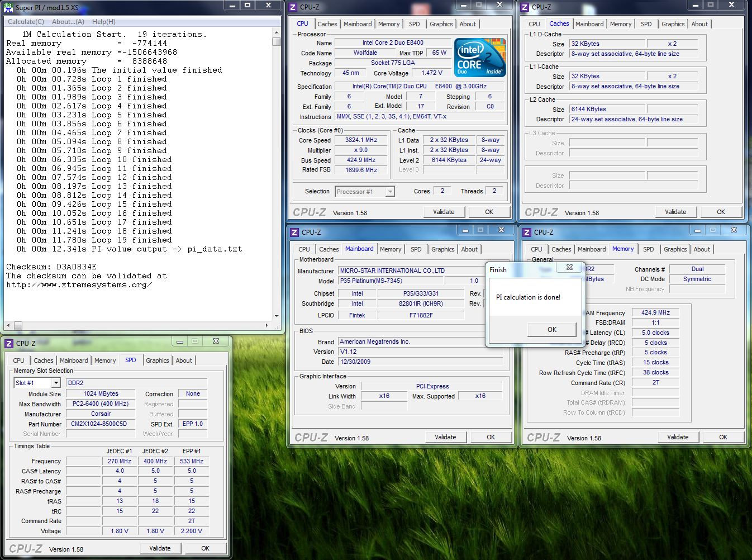Click the 'Symmetric' DC Mode value
752x560 pixels.
(x=697, y=279)
